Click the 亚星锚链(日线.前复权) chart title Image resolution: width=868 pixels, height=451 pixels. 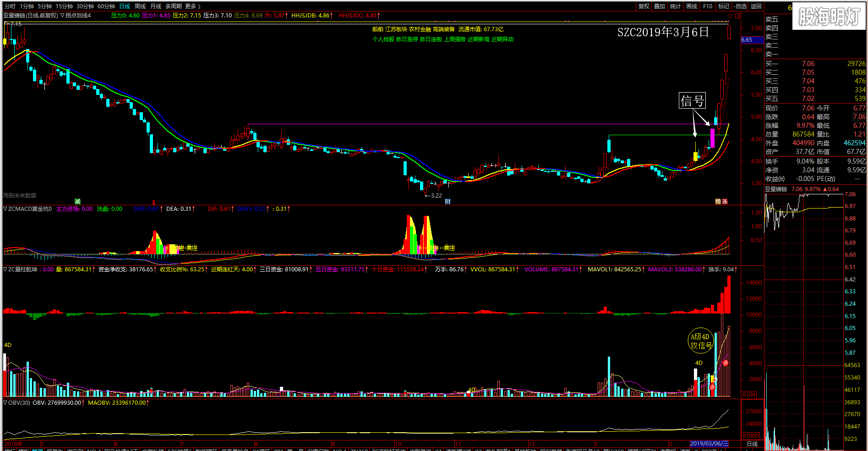tap(31, 15)
